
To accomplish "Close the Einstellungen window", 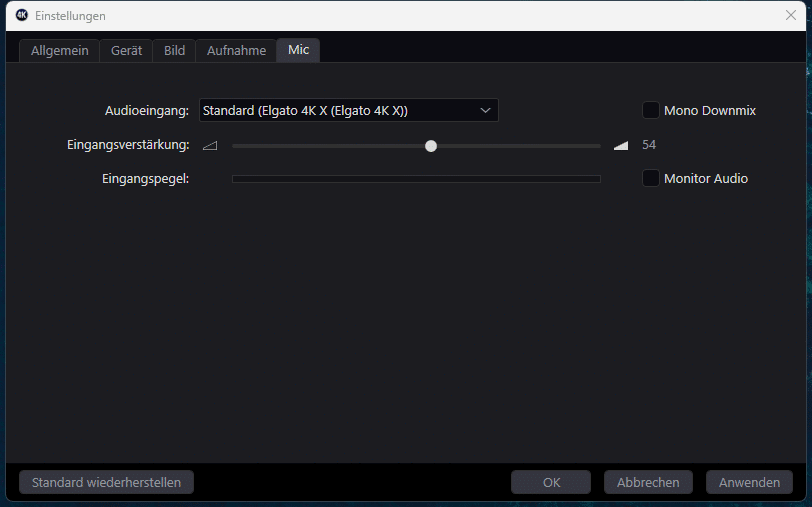I will (790, 16).
